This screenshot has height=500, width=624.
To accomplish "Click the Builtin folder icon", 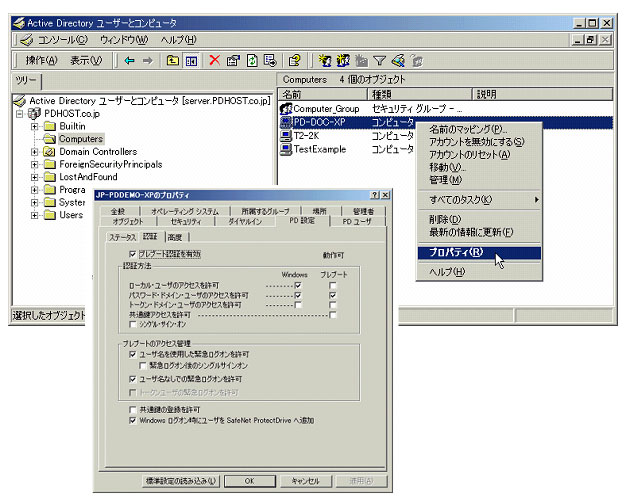I will pos(50,126).
